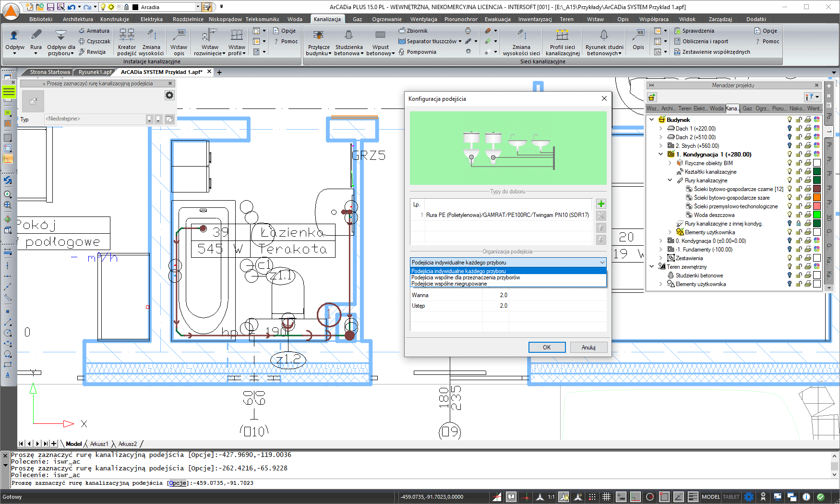
Task: Click bright green swatch for Woda deszczowa
Action: (x=817, y=215)
